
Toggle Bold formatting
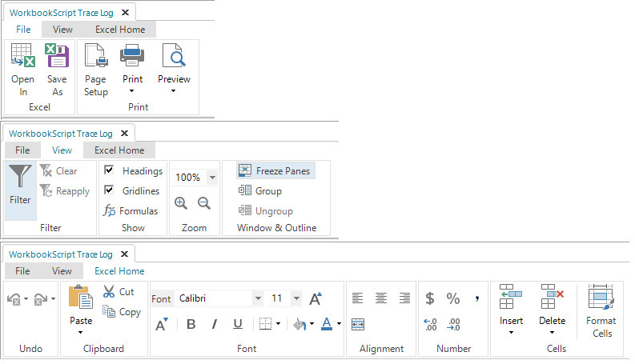click(x=191, y=324)
